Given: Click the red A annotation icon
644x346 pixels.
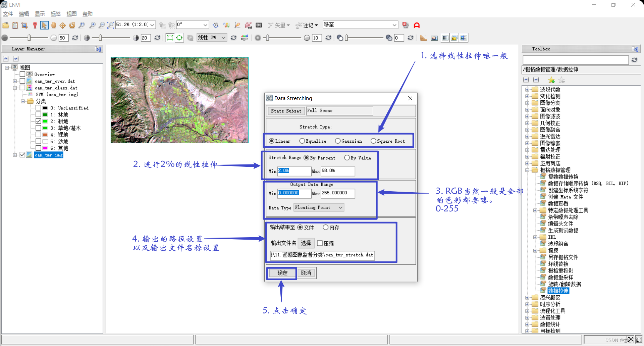Looking at the screenshot, I should [x=417, y=25].
